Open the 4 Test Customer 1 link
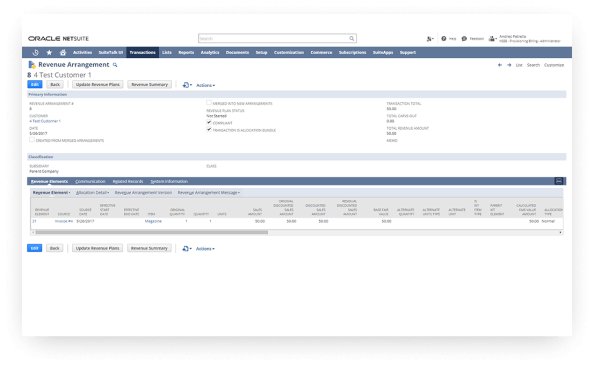The height and width of the screenshot is (367, 594). 45,121
